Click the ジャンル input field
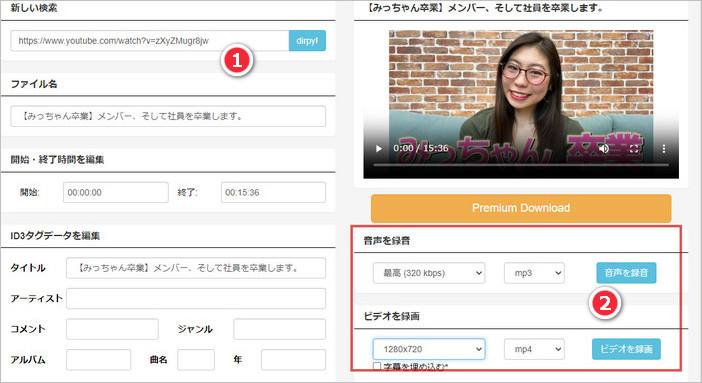Screen dimensions: 702x383 pyautogui.click(x=279, y=329)
